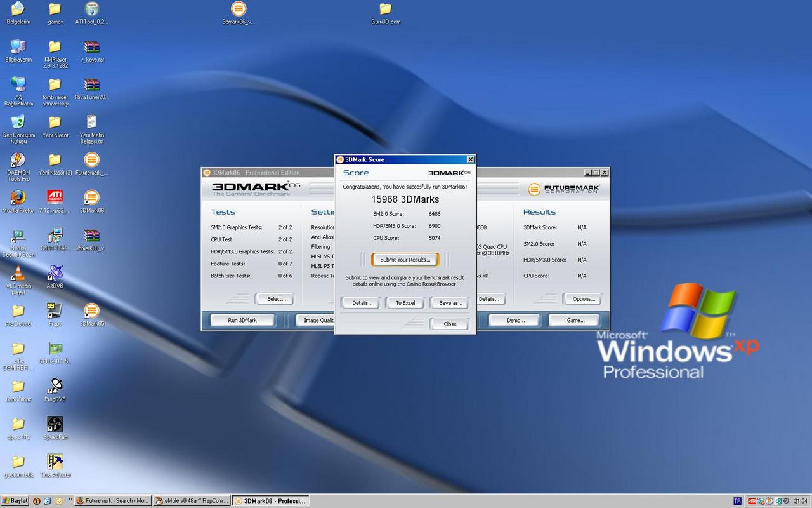
Task: Click the 3DMark06 Professional taskbar button
Action: [x=270, y=501]
